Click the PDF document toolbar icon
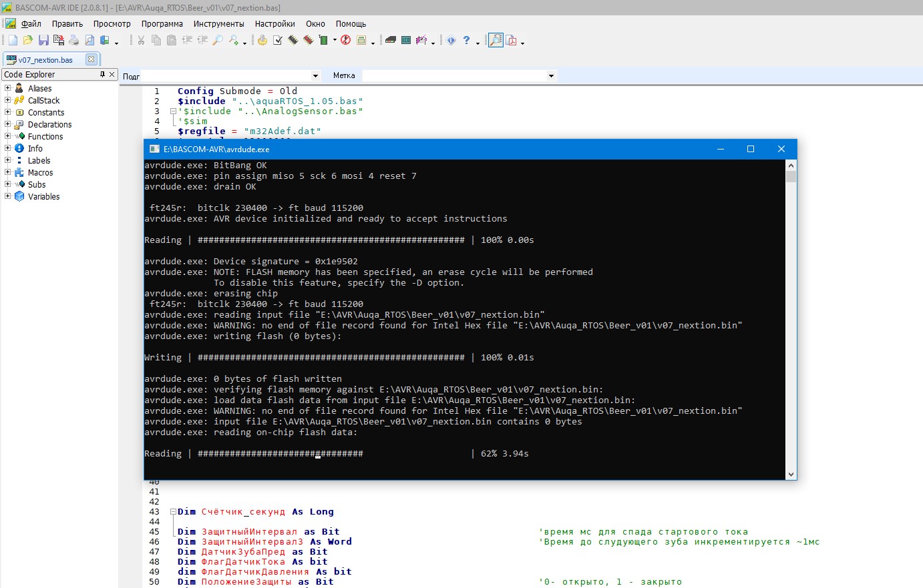This screenshot has width=923, height=588. (512, 40)
